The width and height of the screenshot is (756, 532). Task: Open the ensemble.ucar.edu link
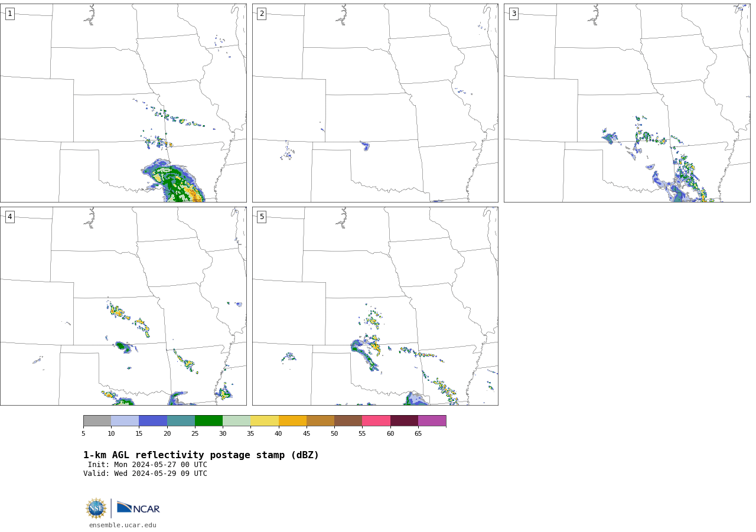[123, 525]
